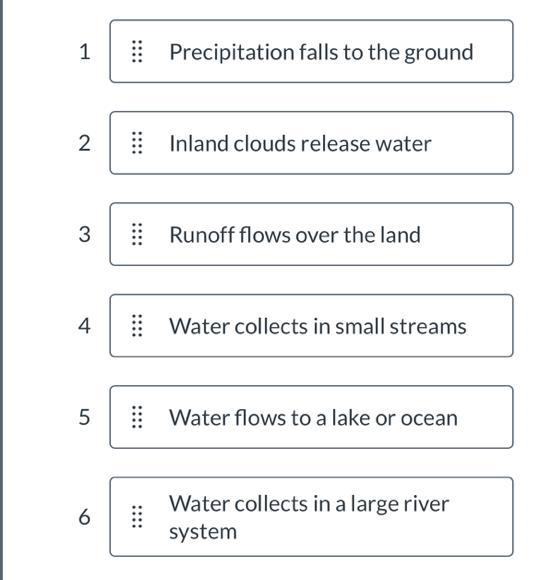This screenshot has width=540, height=580.
Task: Select 'Water flows to a lake or ocean' card
Action: [311, 417]
